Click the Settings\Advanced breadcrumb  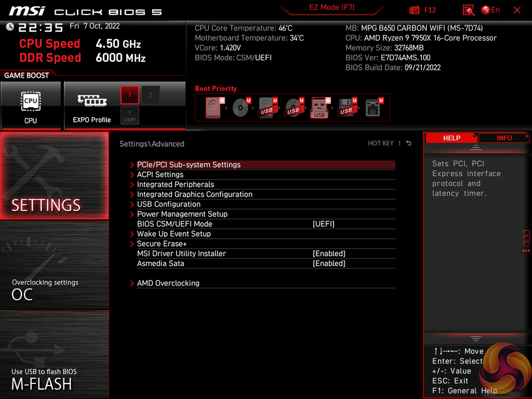coord(152,144)
